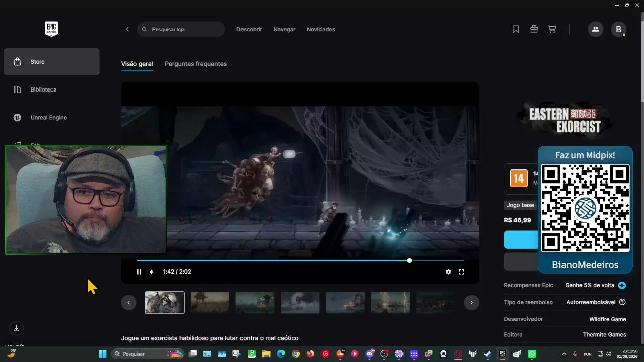Open the account profile avatar B
Viewport: 644px width, 362px height.
point(619,29)
